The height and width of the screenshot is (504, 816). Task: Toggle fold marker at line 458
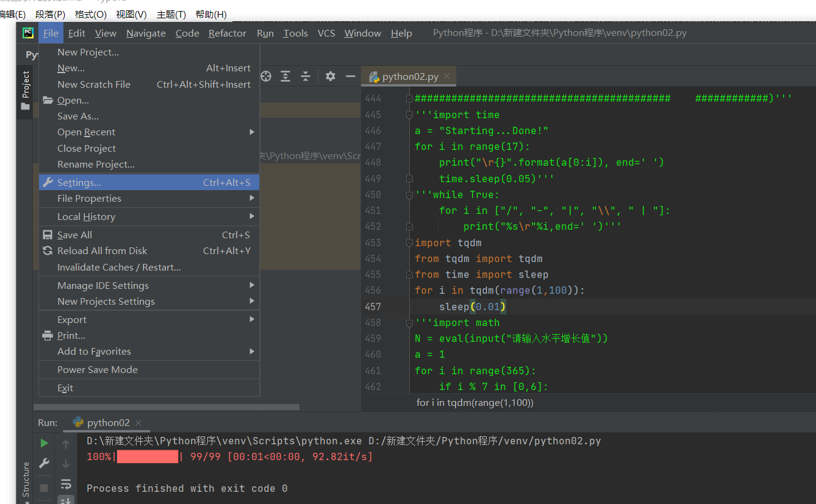tap(409, 322)
